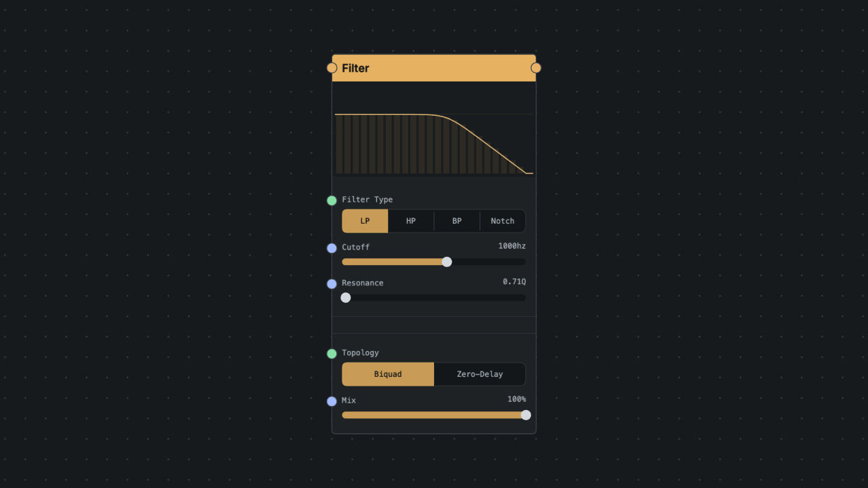868x488 pixels.
Task: Click the green Topology port
Action: [x=332, y=354]
